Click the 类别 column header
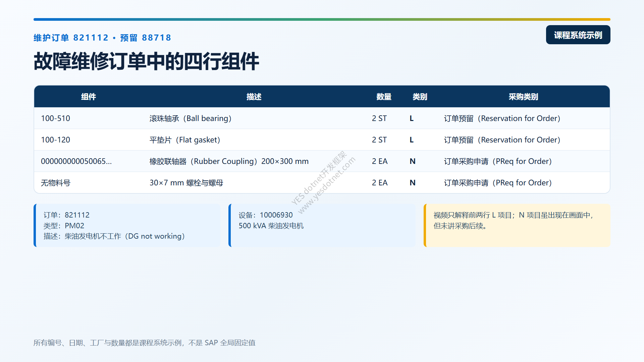The width and height of the screenshot is (644, 362). point(420,97)
